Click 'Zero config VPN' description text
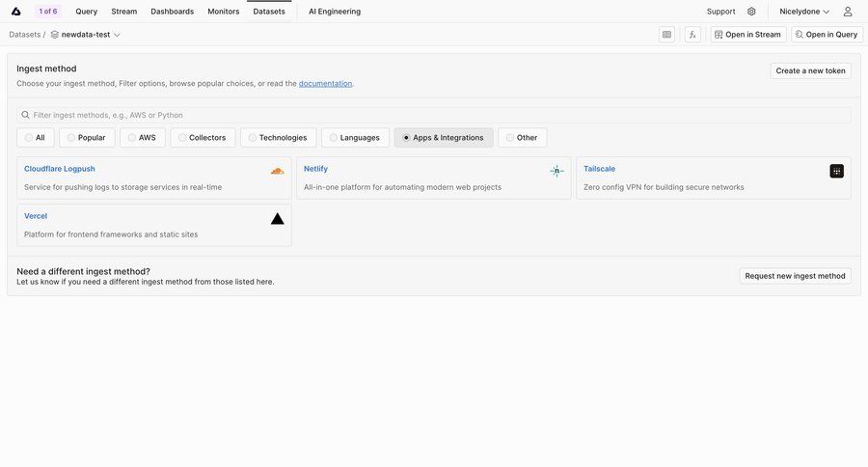868x467 pixels. tap(664, 187)
